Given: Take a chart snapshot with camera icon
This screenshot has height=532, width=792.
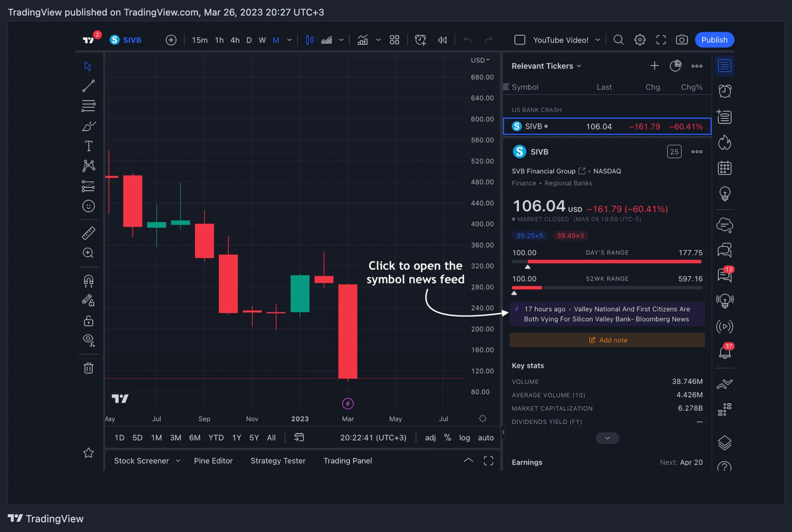Looking at the screenshot, I should pyautogui.click(x=682, y=40).
